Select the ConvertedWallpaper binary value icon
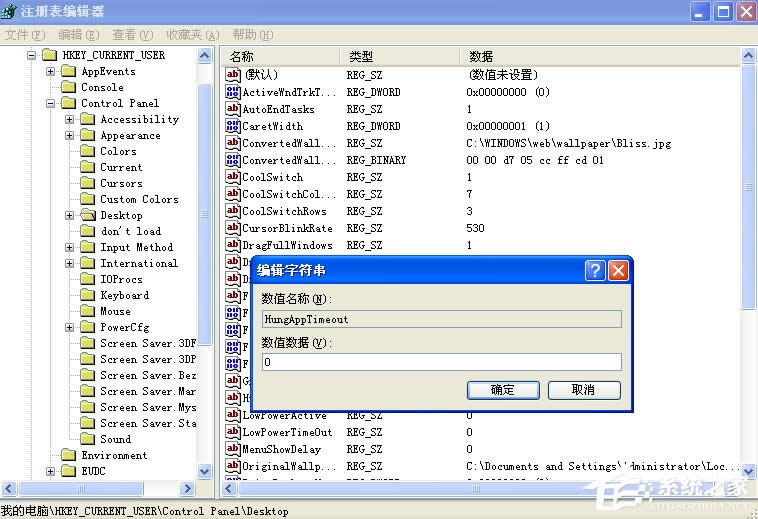758x519 pixels. [x=233, y=160]
